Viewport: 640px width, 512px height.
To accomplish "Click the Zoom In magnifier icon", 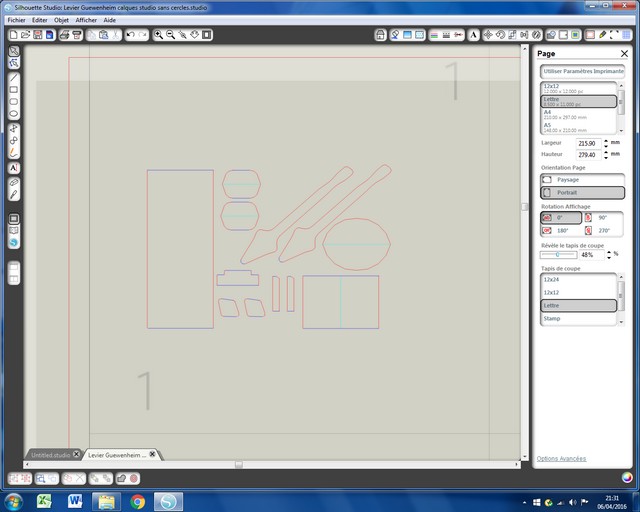I will [x=159, y=34].
